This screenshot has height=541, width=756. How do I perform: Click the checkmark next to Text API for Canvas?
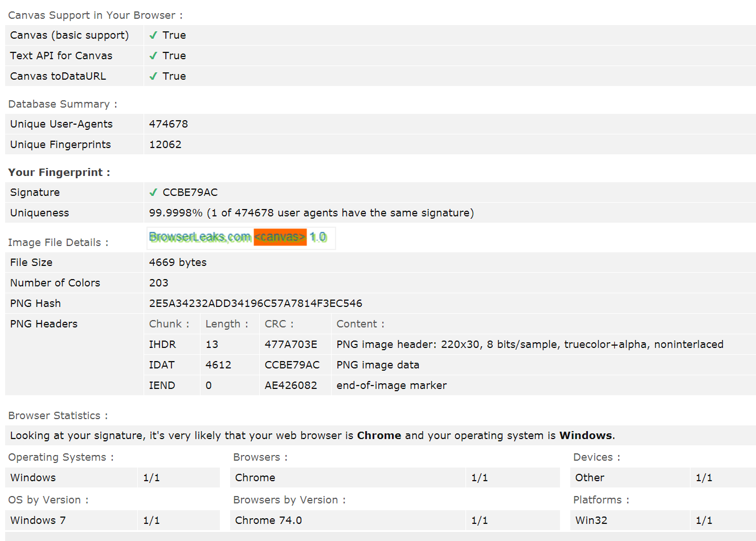[153, 56]
